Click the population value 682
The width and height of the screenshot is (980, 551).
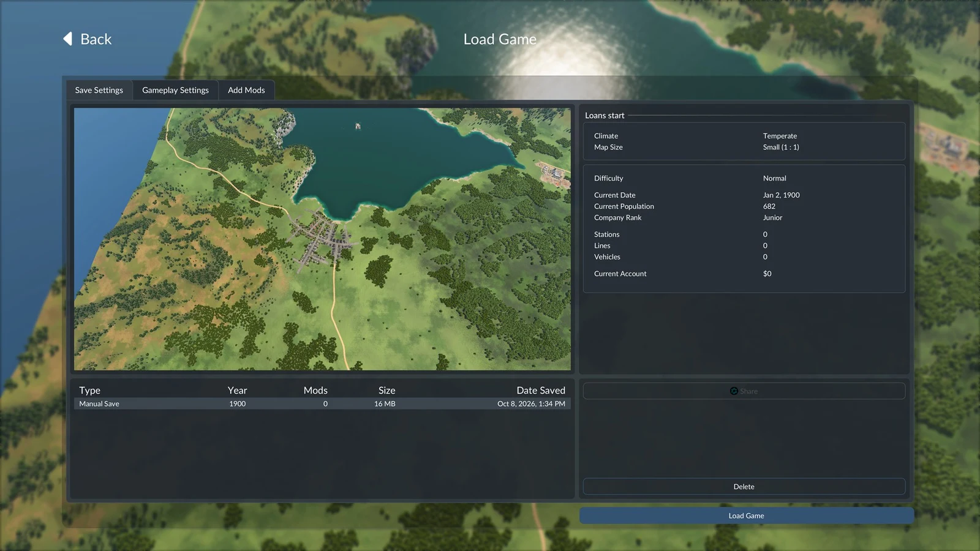tap(769, 206)
